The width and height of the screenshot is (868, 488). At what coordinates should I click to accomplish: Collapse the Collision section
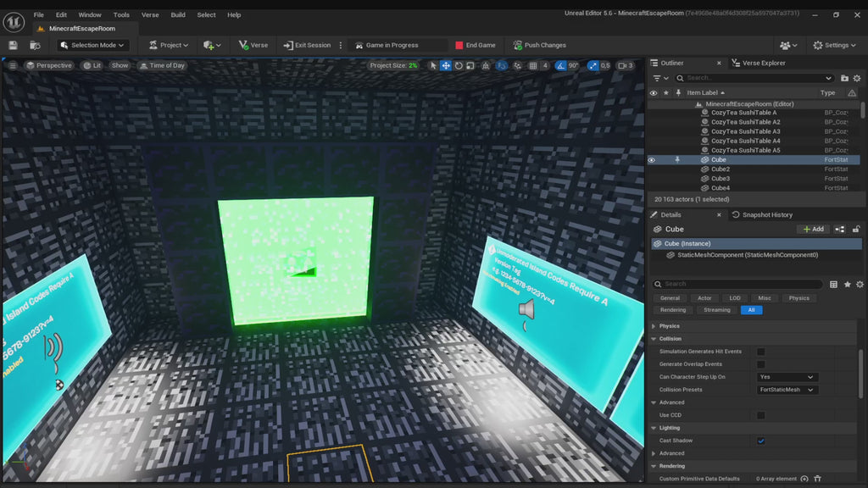click(654, 339)
